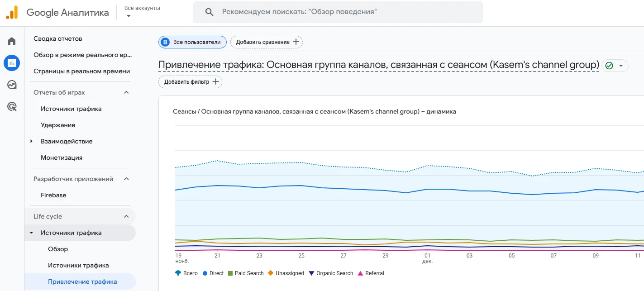Open the "Все аккаунты" account dropdown
The width and height of the screenshot is (644, 291).
(x=142, y=12)
